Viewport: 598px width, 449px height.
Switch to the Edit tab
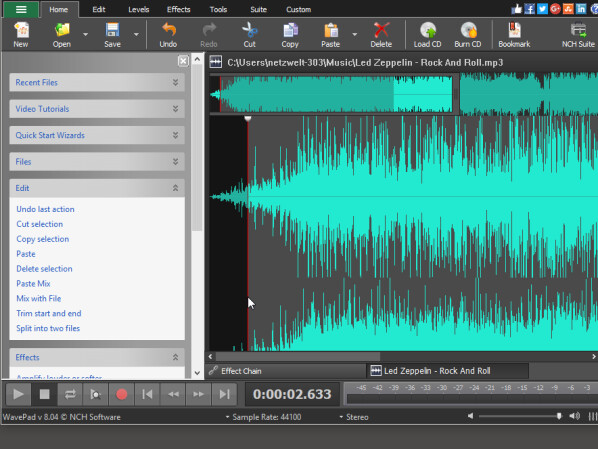tap(99, 10)
